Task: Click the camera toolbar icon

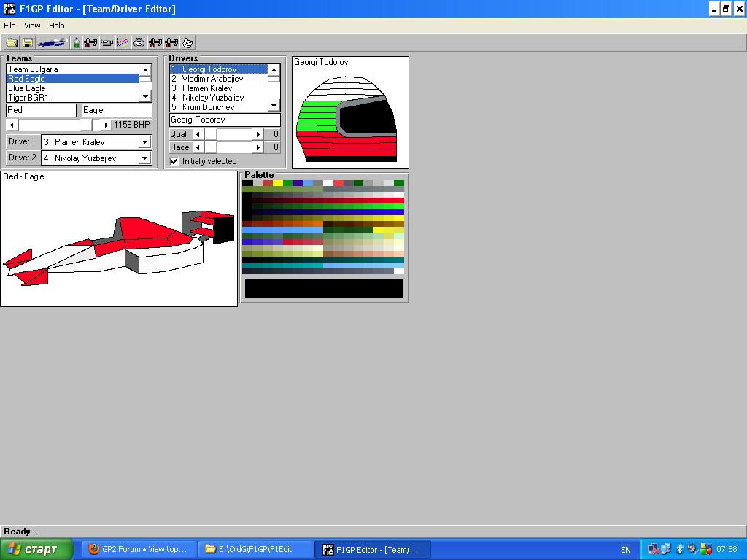Action: point(107,43)
